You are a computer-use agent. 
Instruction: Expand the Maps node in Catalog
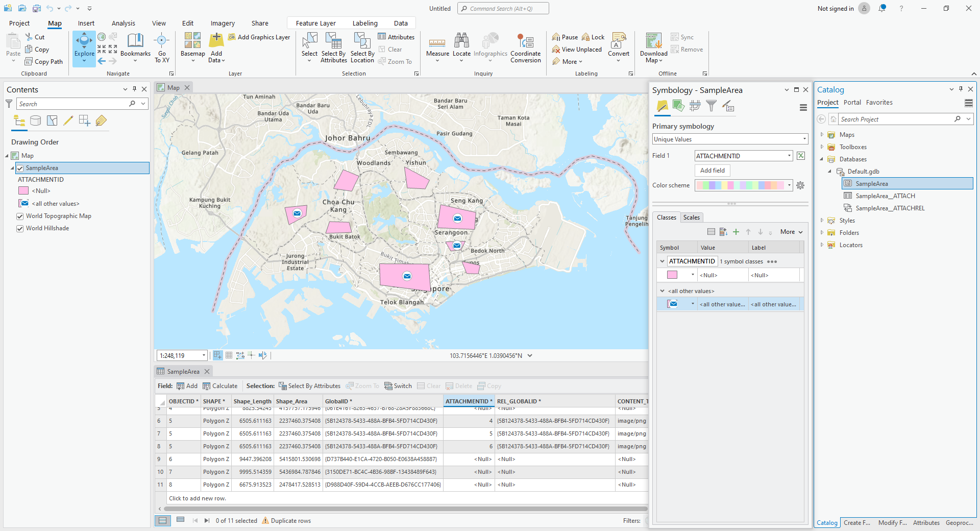click(x=822, y=134)
